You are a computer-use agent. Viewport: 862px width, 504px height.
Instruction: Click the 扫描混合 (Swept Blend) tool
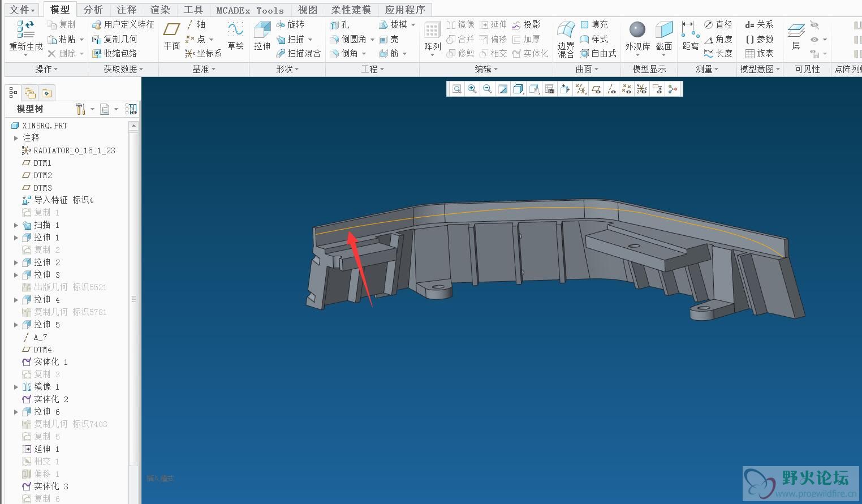pos(298,53)
